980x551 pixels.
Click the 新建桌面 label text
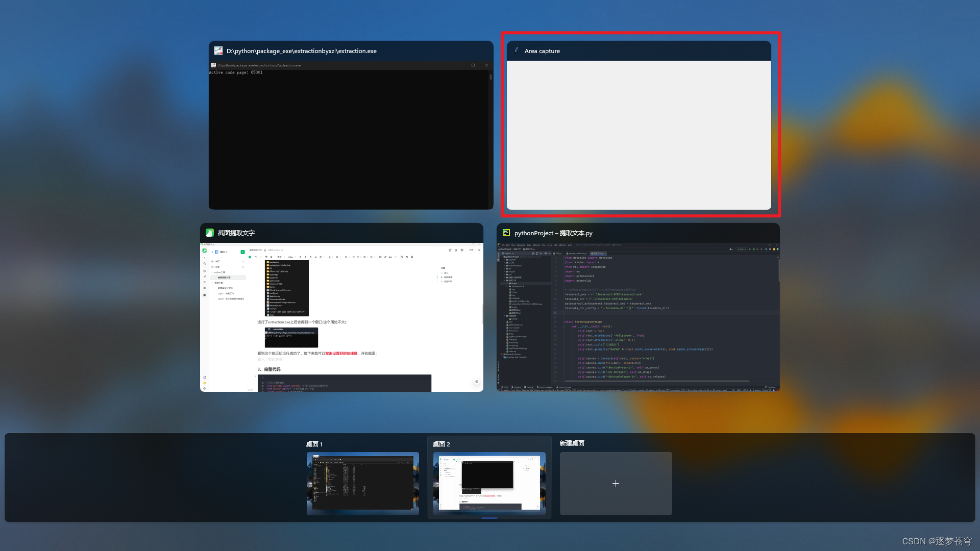coord(572,443)
